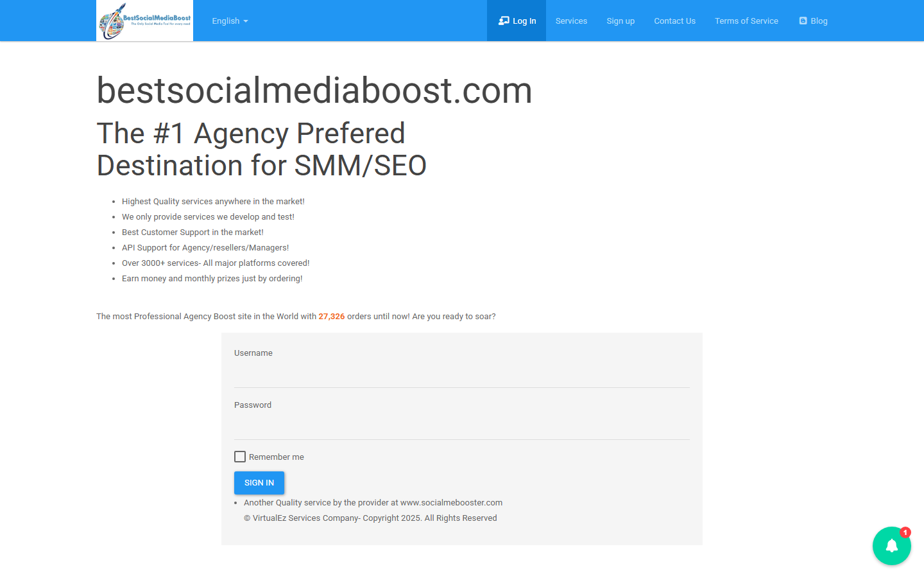
Task: Go to the Sign up page
Action: [620, 21]
